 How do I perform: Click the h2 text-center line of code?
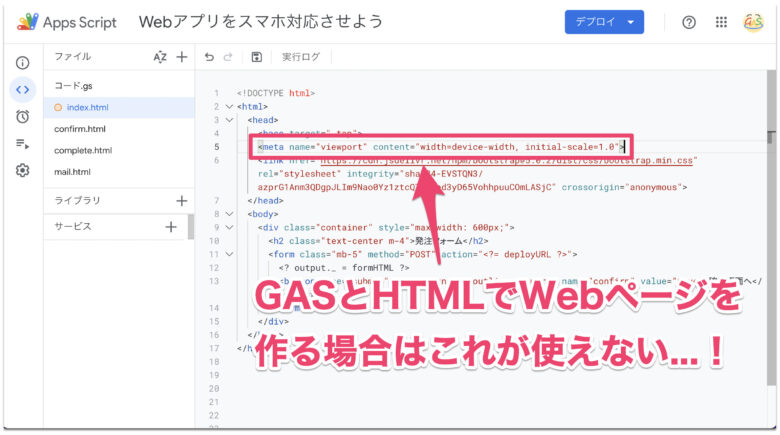point(378,241)
